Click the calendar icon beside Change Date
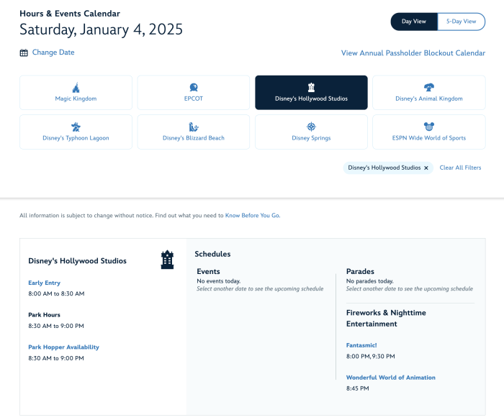This screenshot has height=420, width=504. point(24,52)
